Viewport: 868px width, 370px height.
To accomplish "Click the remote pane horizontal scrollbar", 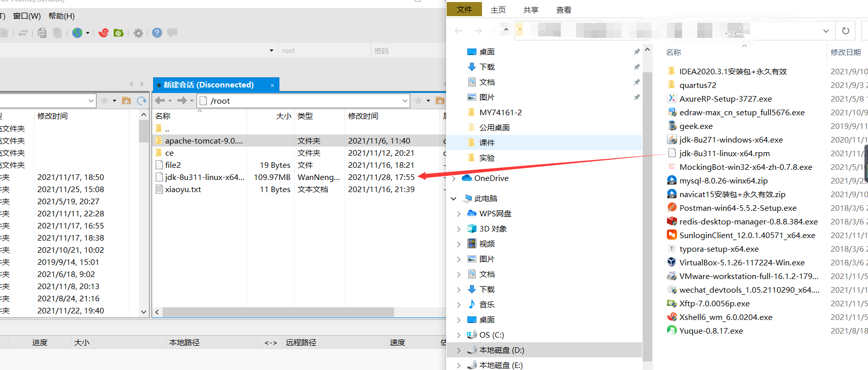I will click(278, 312).
